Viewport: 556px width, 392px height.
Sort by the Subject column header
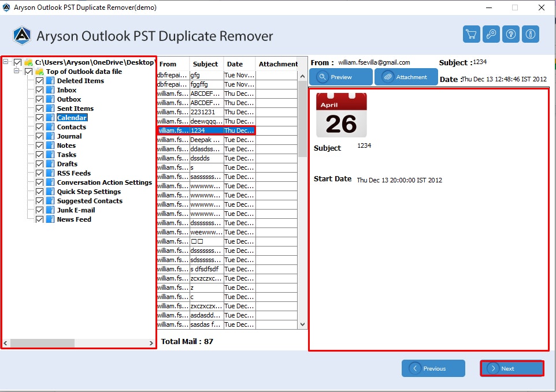click(x=206, y=64)
